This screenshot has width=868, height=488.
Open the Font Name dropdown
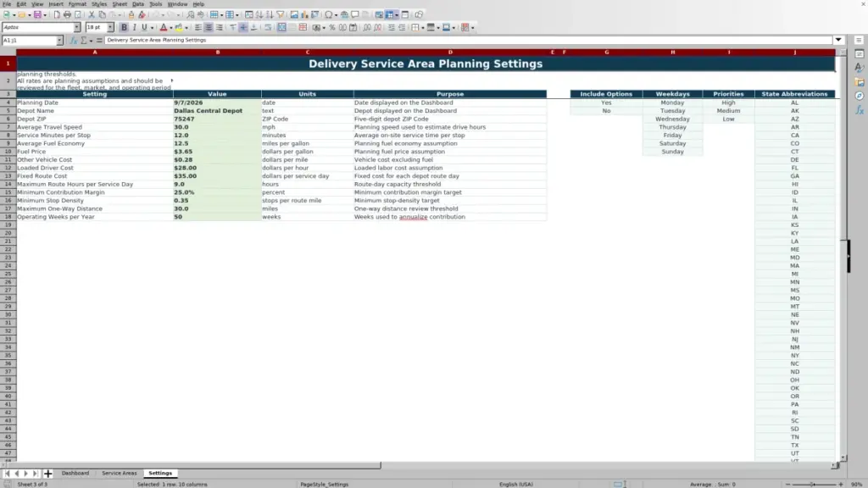pos(76,27)
